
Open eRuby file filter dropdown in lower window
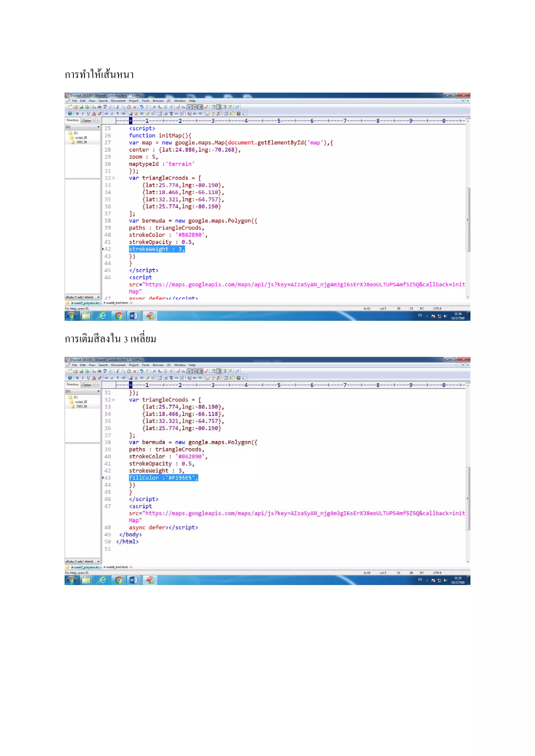click(98, 562)
